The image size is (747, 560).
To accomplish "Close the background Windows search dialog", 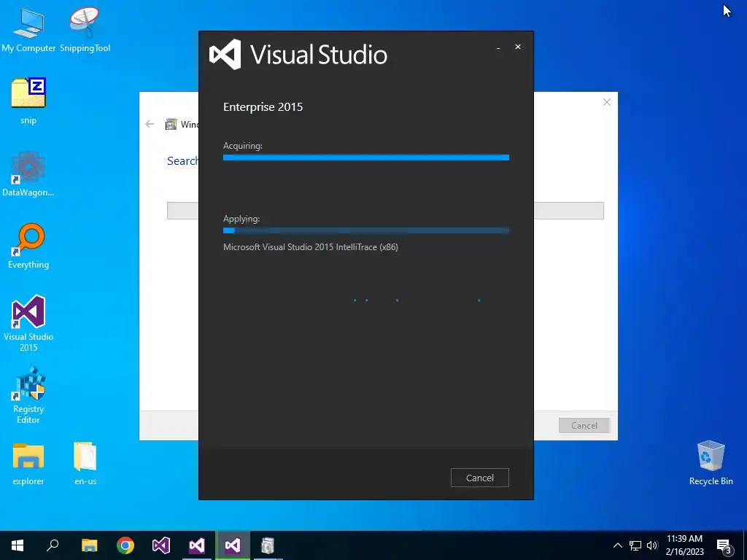I will 606,102.
